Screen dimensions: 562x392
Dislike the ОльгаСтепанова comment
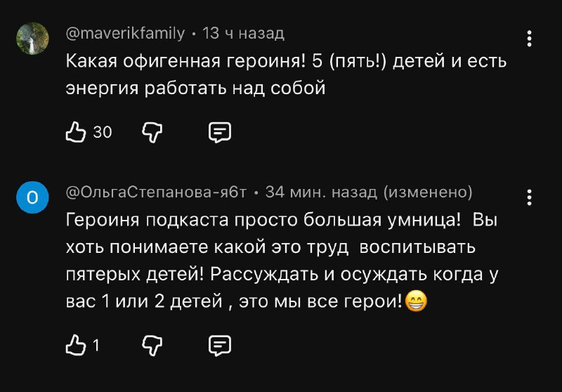point(152,344)
